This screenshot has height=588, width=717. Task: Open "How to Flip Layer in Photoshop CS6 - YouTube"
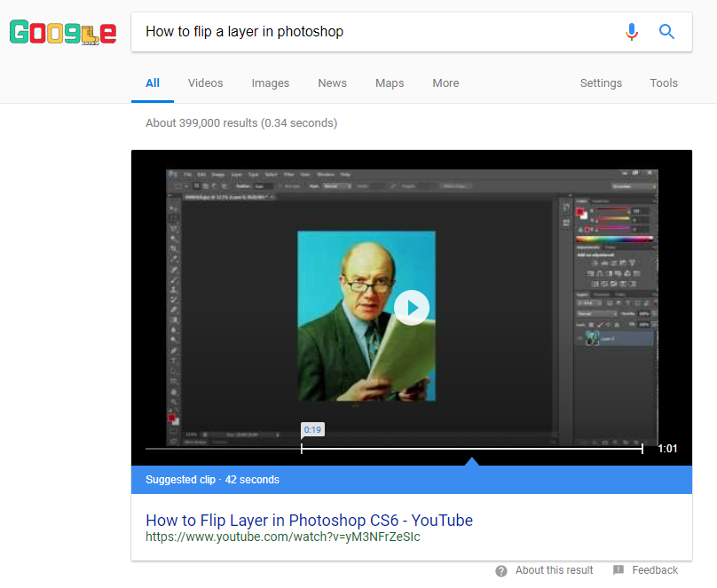coord(309,521)
